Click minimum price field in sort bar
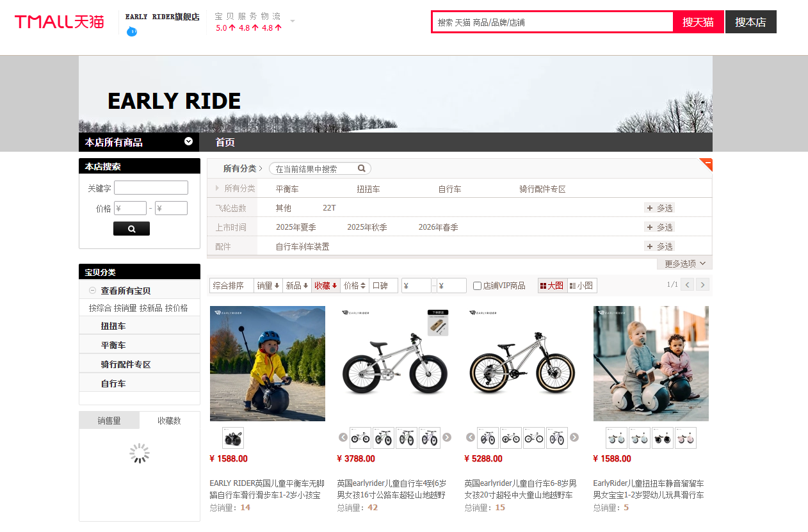The height and width of the screenshot is (532, 808). pyautogui.click(x=416, y=286)
